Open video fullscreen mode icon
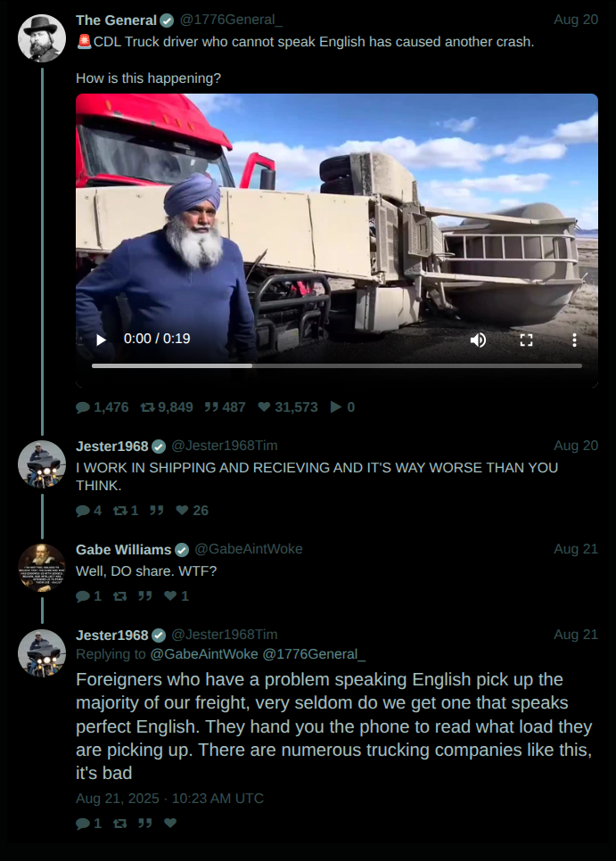 (526, 340)
